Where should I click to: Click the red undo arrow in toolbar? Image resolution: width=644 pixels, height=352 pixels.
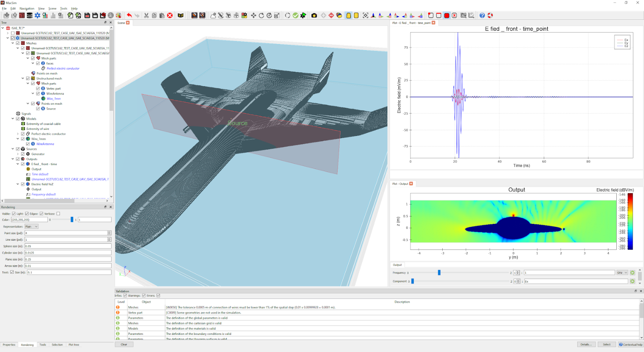click(129, 15)
